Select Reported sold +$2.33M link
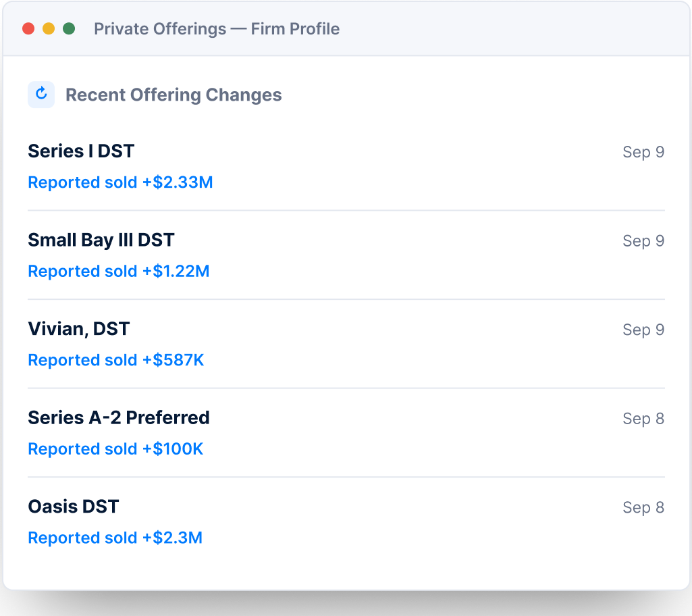 tap(120, 182)
